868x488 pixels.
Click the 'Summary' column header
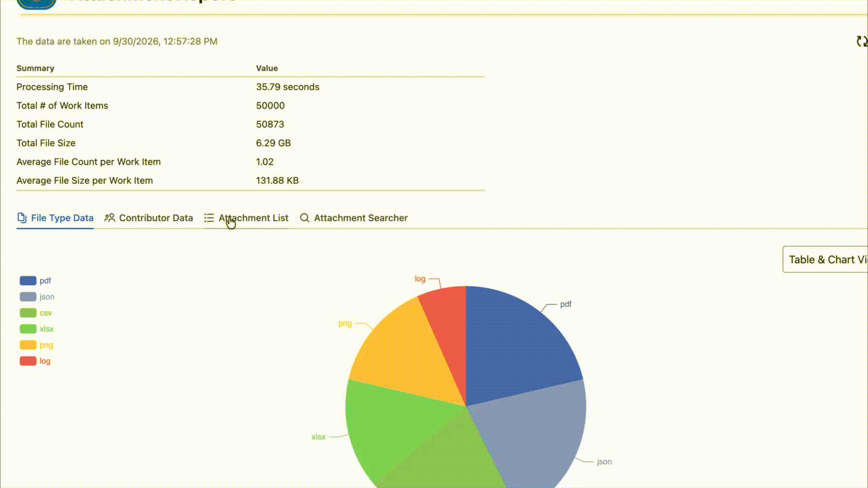pos(35,68)
